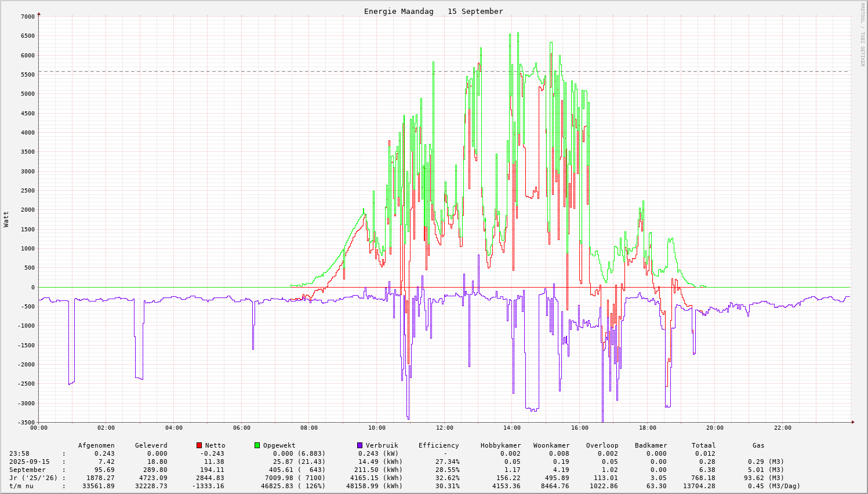Image resolution: width=868 pixels, height=494 pixels.
Task: Select the Woonkamer column header
Action: click(551, 445)
